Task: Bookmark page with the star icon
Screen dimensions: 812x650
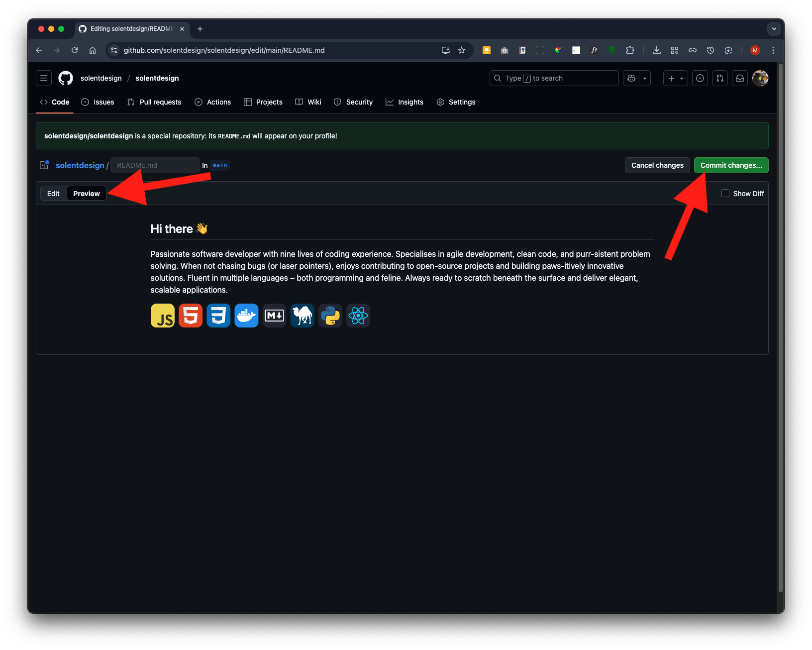Action: point(462,50)
